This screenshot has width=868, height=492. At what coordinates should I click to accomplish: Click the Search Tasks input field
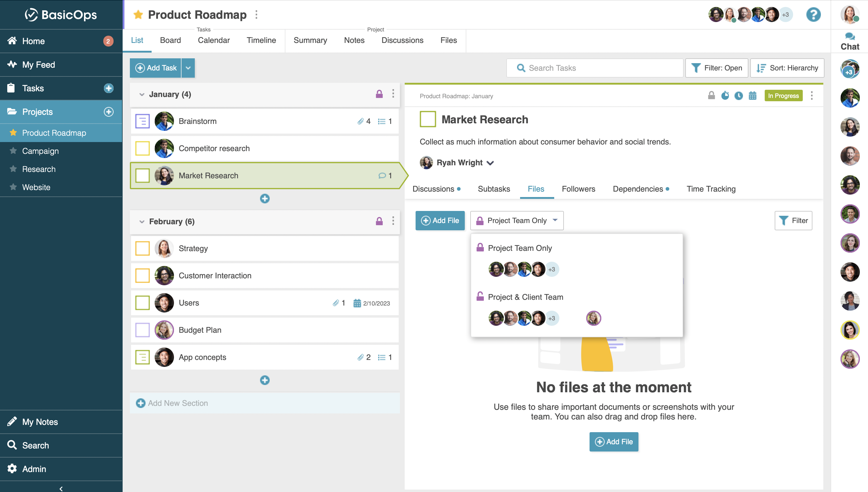[x=595, y=68]
